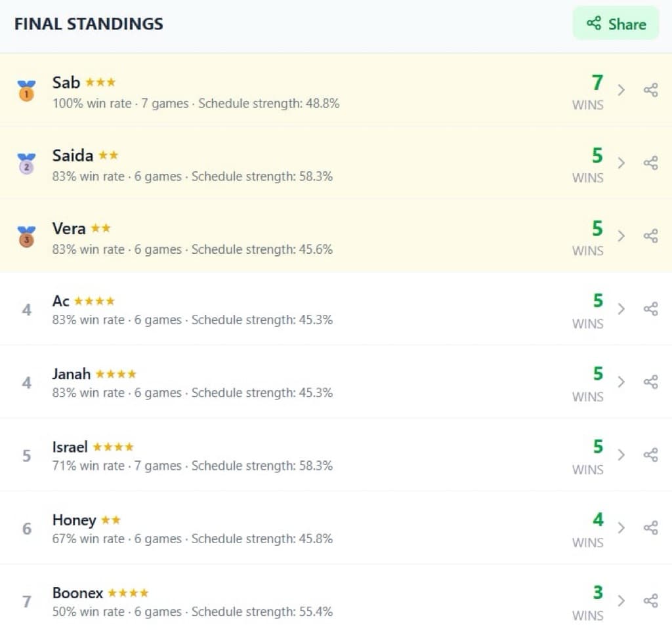The image size is (672, 633).
Task: Click the chevron arrow in Ac's row
Action: point(621,309)
